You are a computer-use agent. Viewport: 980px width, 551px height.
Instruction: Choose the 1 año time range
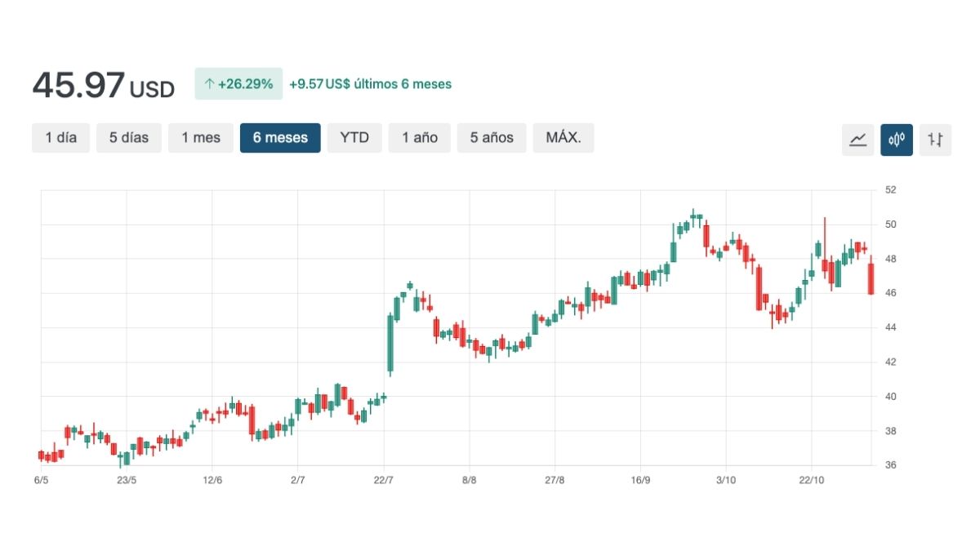click(x=420, y=138)
